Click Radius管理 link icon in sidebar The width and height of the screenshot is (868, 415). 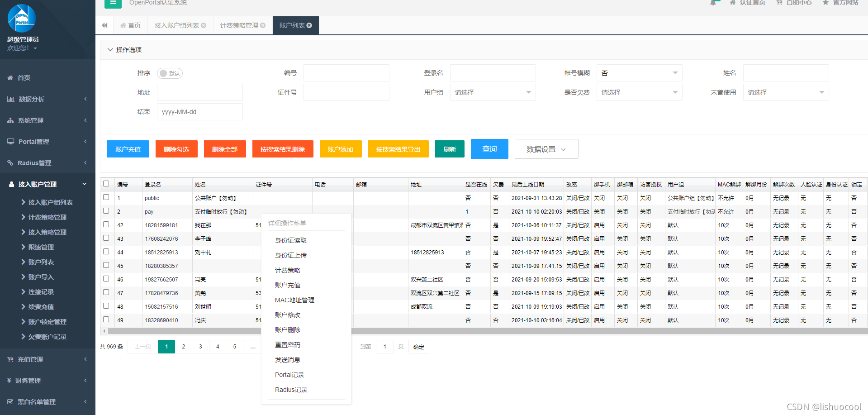[x=10, y=163]
